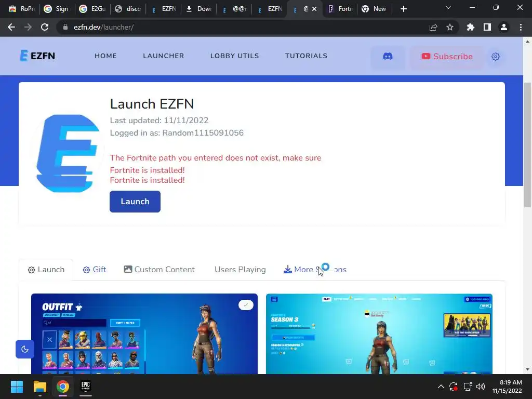
Task: Click the sync icon in system tray
Action: [454, 387]
